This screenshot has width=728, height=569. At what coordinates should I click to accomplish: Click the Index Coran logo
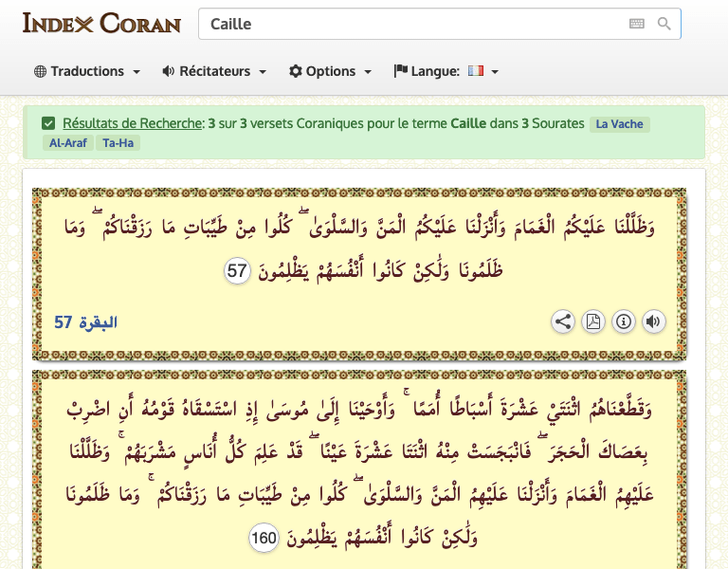(x=101, y=23)
